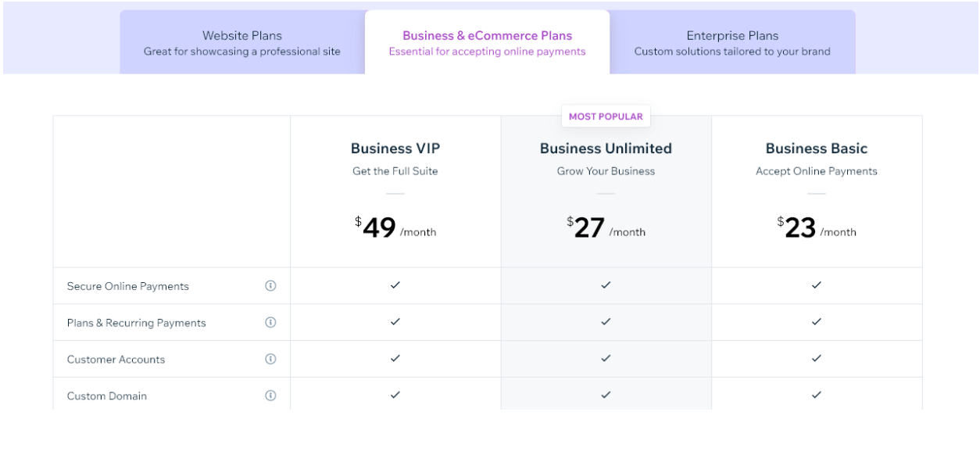Select the Business & eCommerce Plans tab
The image size is (980, 469).
pyautogui.click(x=487, y=42)
